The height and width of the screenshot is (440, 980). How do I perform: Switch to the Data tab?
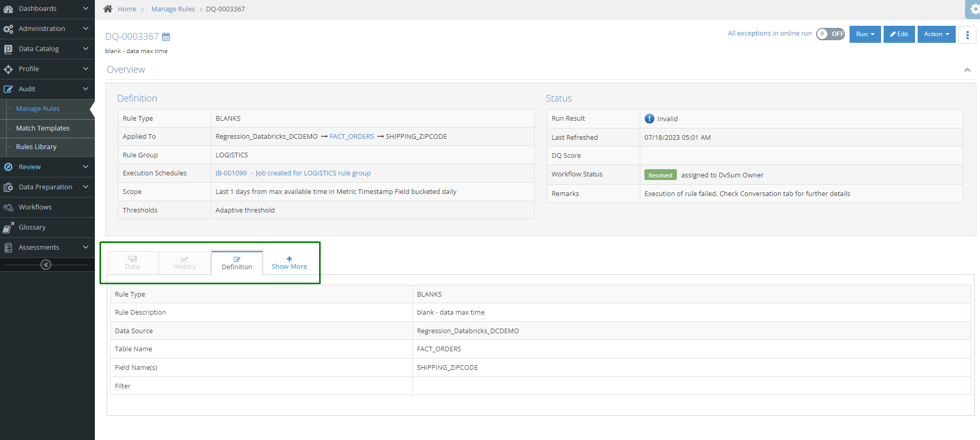(132, 263)
